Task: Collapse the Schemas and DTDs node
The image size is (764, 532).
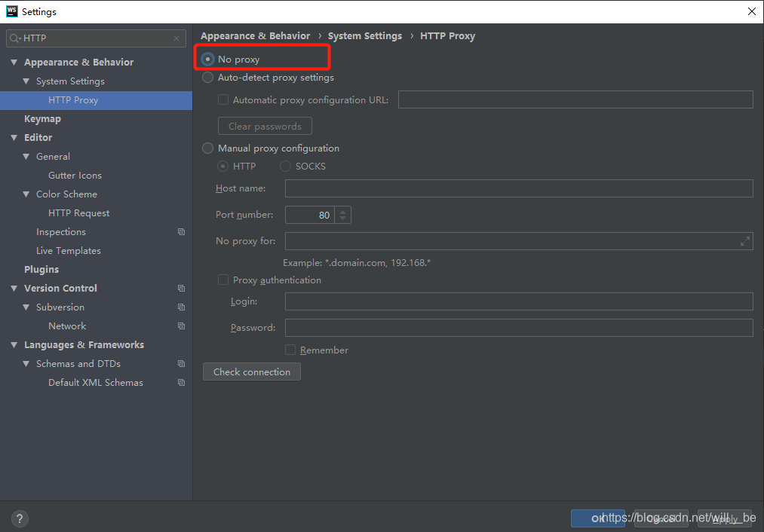Action: pos(26,364)
